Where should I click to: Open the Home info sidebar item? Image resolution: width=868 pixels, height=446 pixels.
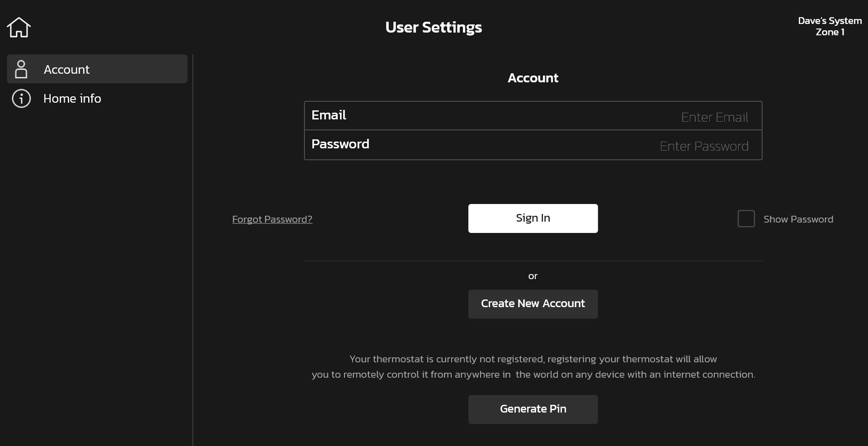coord(97,98)
